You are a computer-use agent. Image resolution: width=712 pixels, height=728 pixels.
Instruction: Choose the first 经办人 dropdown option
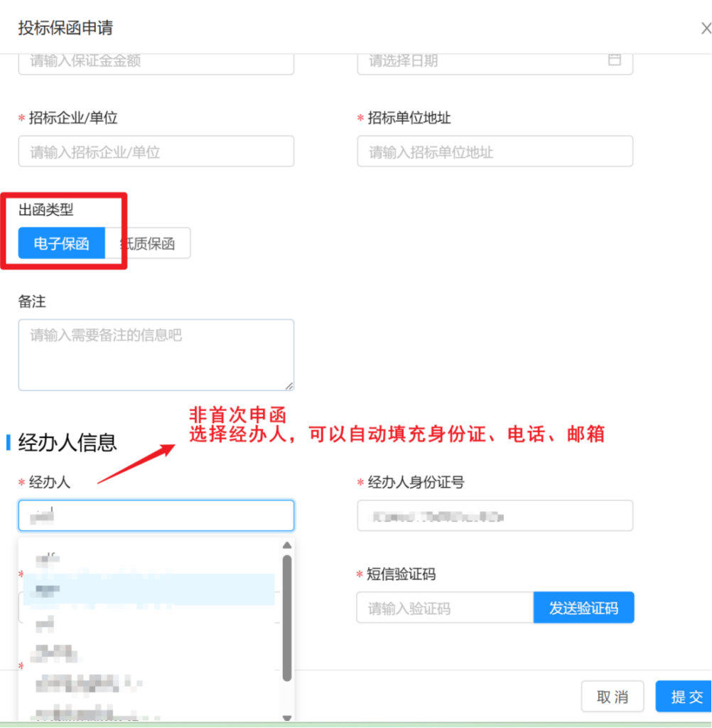pyautogui.click(x=149, y=559)
